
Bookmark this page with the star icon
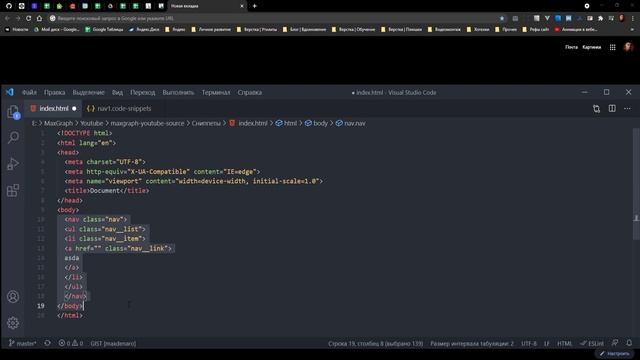coord(502,18)
